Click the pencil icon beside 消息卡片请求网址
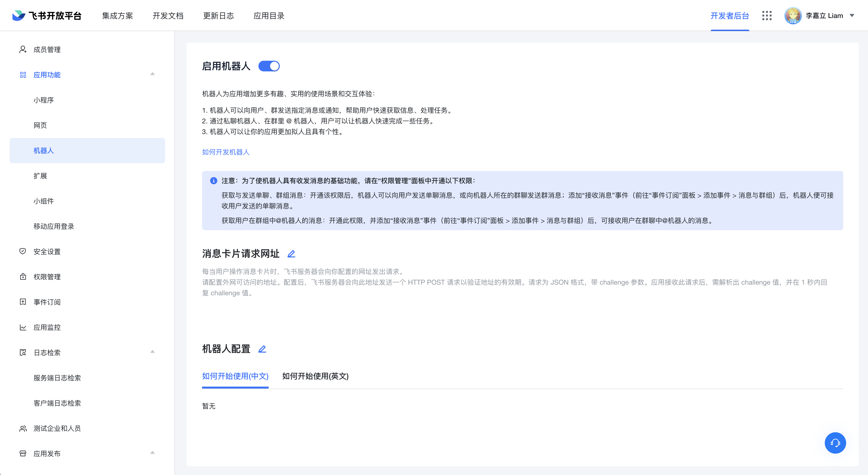Viewport: 868px width, 475px height. coord(291,254)
